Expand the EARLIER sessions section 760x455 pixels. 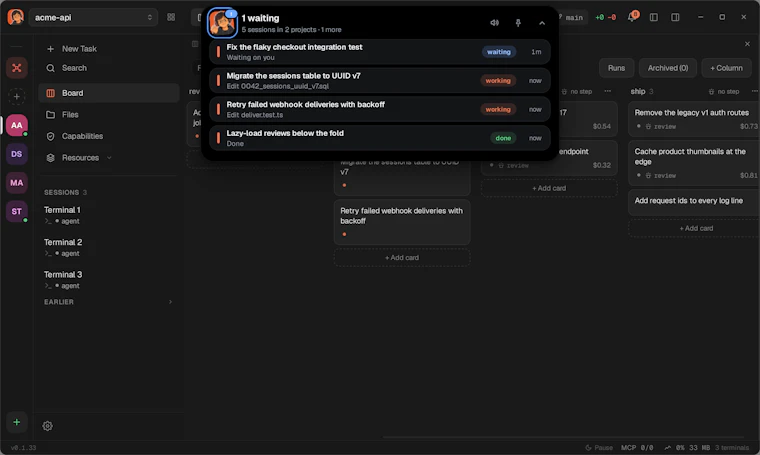[109, 302]
